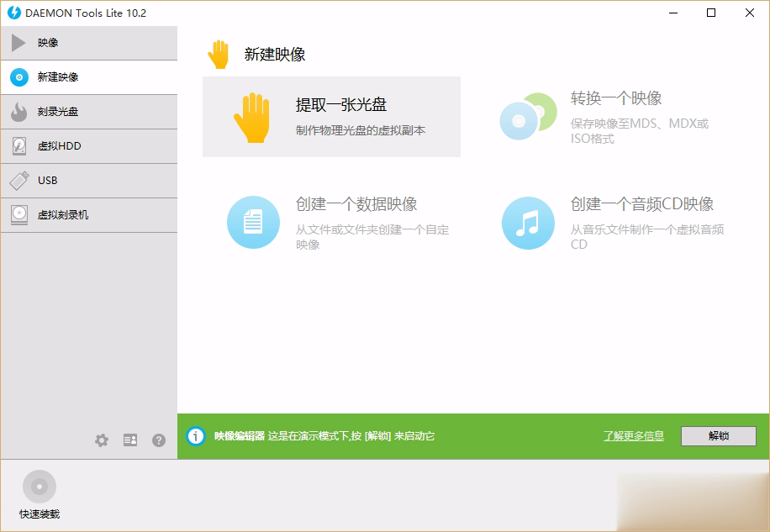This screenshot has height=532, width=770.
Task: Minimize the DAEMON Tools Lite window
Action: [x=673, y=13]
